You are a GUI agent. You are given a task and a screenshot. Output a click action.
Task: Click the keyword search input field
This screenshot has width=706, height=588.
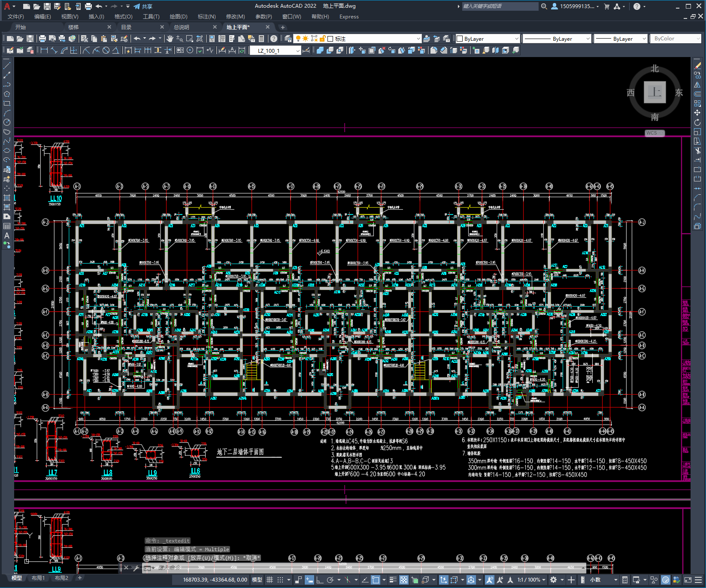tap(500, 6)
